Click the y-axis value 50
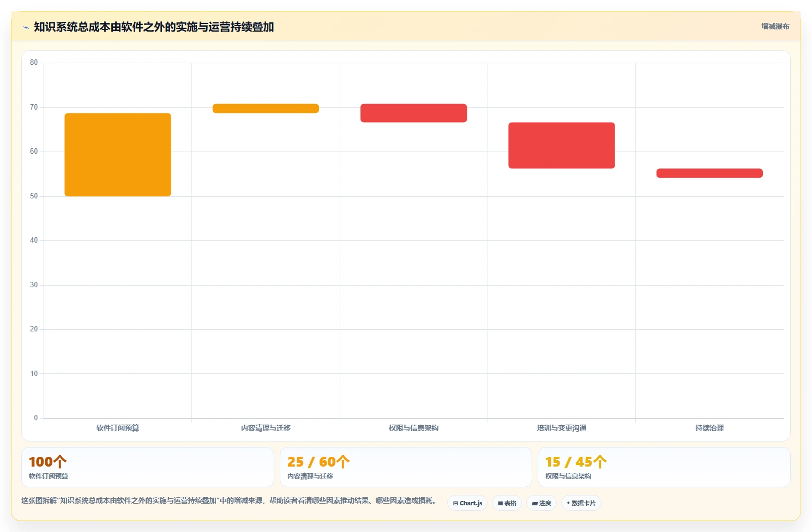Screen dimensions: 812x532 coord(34,196)
